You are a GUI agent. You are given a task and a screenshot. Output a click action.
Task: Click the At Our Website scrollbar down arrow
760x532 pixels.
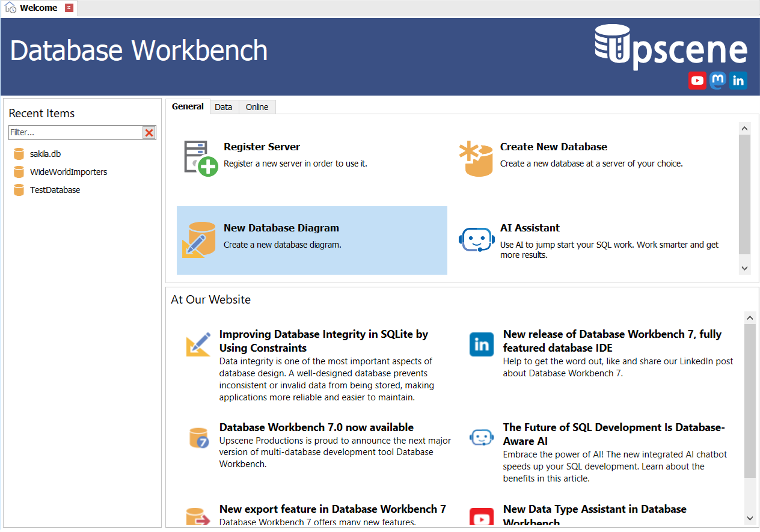click(750, 518)
